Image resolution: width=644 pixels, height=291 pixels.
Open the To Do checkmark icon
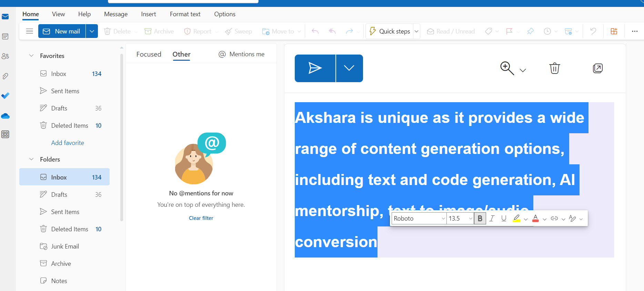click(6, 96)
